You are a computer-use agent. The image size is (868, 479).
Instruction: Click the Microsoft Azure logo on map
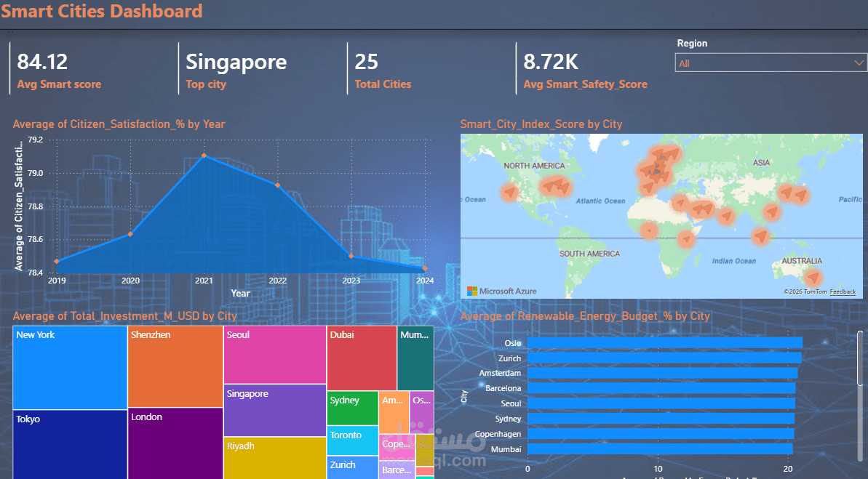coord(501,291)
